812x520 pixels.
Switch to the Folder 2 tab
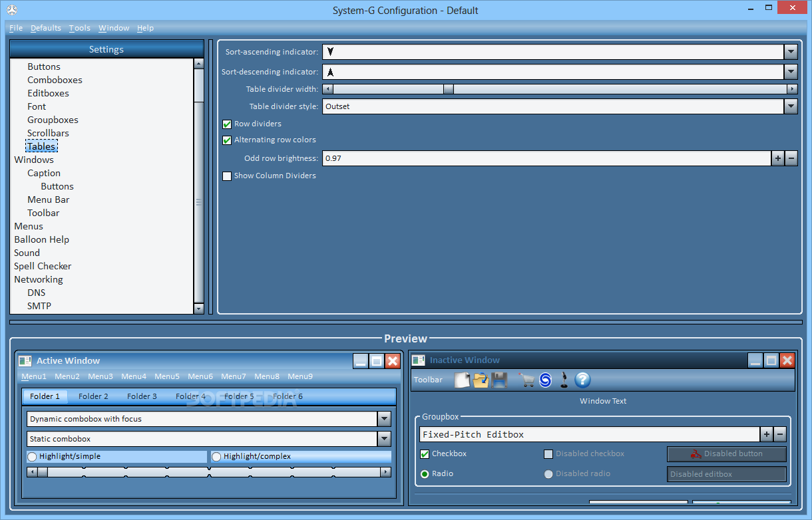(93, 396)
